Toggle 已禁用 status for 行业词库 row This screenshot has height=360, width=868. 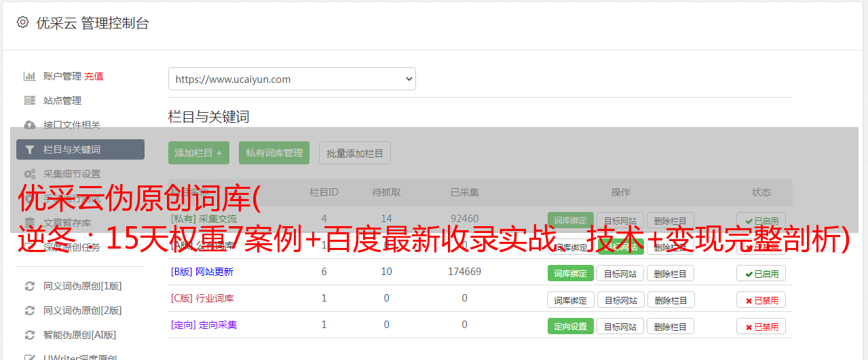[x=761, y=300]
